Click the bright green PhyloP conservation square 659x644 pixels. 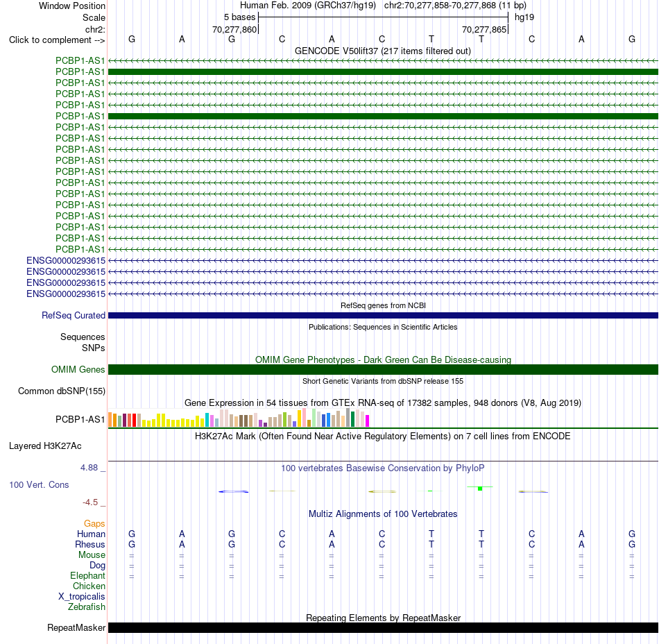pyautogui.click(x=480, y=489)
